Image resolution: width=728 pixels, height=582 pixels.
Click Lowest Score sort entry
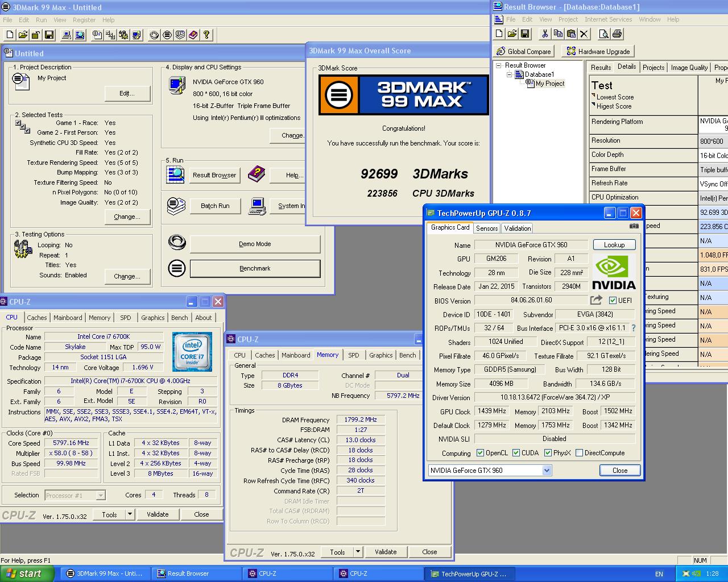pos(615,97)
